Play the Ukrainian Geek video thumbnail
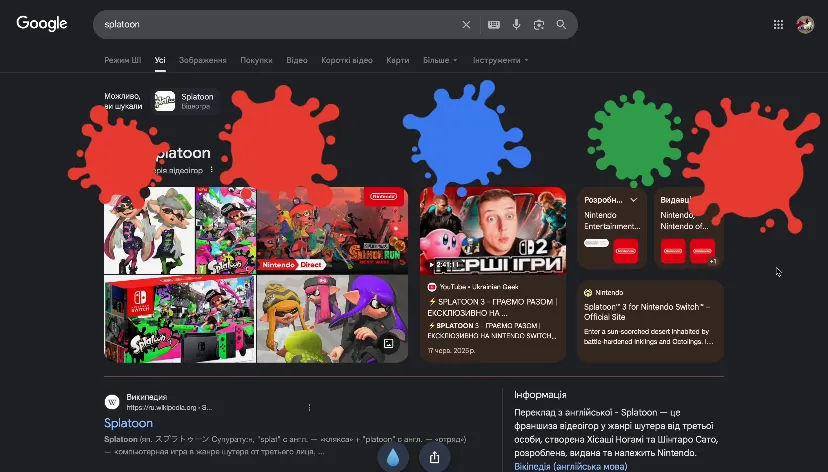Screen dimensions: 828x472 (493, 231)
